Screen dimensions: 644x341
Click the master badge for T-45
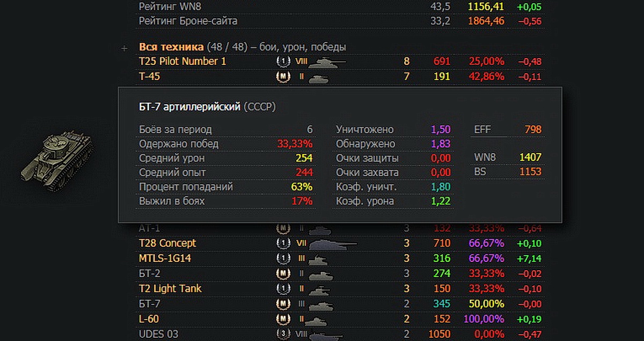pos(283,77)
